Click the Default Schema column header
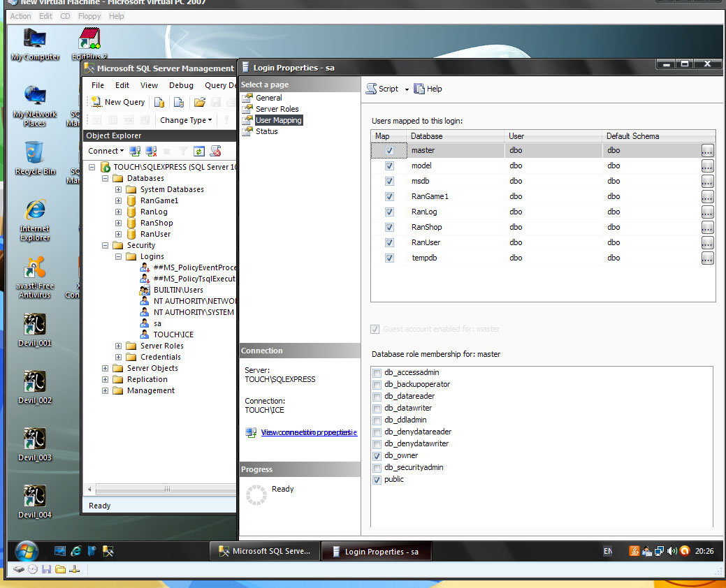726x588 pixels. (x=658, y=136)
